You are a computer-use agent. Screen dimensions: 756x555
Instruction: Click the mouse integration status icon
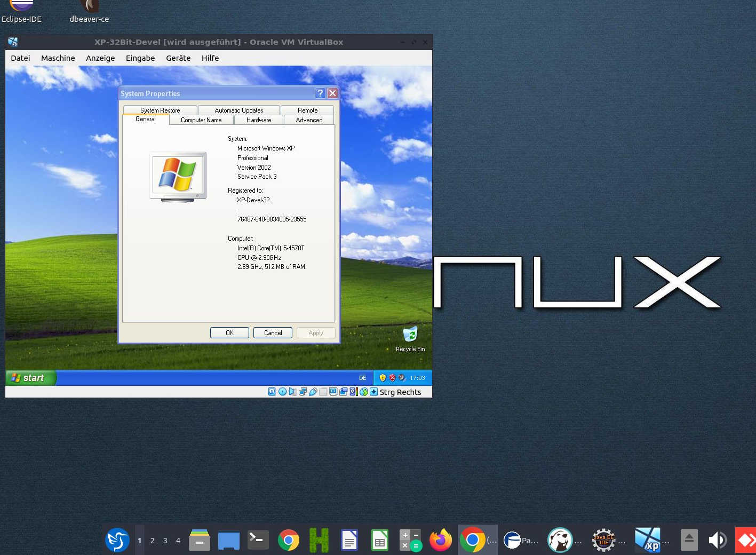pos(364,392)
